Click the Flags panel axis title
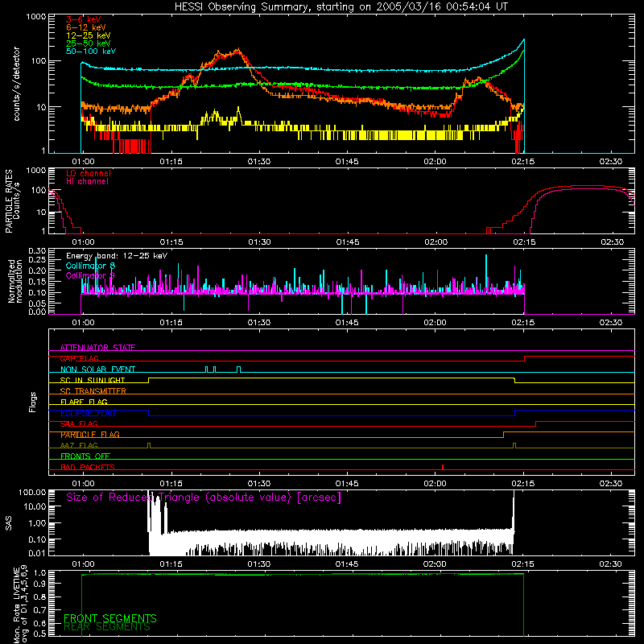Screen dimensions: 644x644 tap(33, 402)
